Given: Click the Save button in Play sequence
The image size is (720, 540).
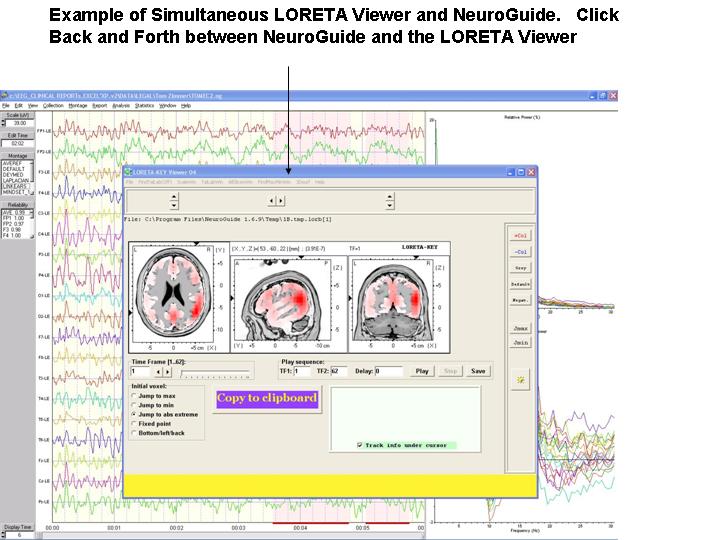Looking at the screenshot, I should pos(478,371).
